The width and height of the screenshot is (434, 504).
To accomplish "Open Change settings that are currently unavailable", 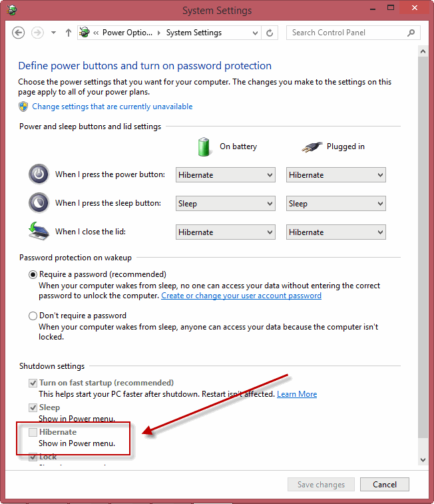I will 112,107.
